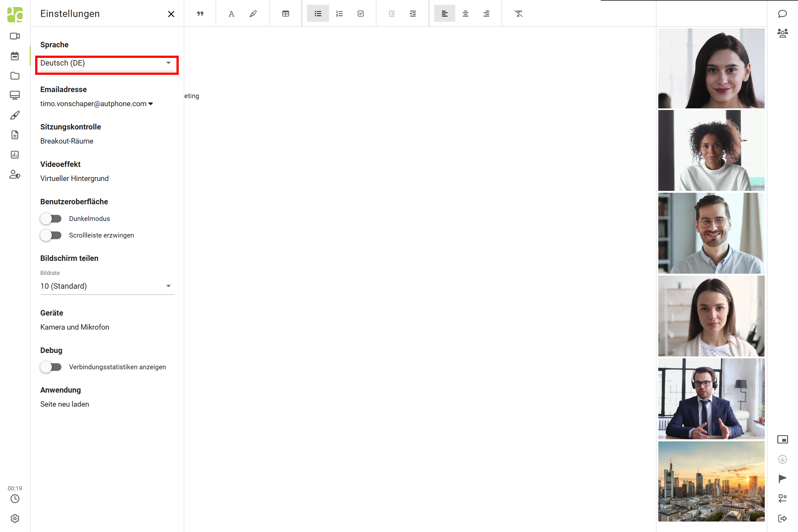Viewport: 798px width, 532px height.
Task: Open the chat panel speech bubble icon
Action: pos(782,13)
